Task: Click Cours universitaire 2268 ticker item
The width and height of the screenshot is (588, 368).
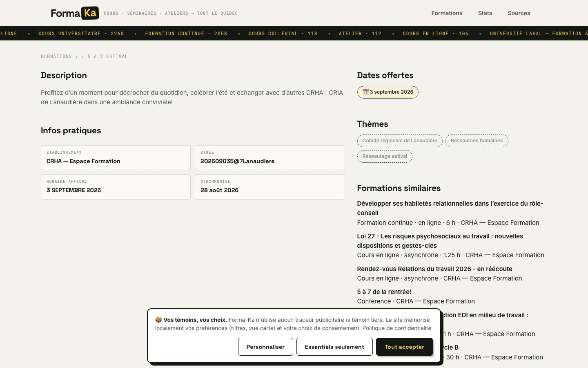Action: pyautogui.click(x=81, y=34)
